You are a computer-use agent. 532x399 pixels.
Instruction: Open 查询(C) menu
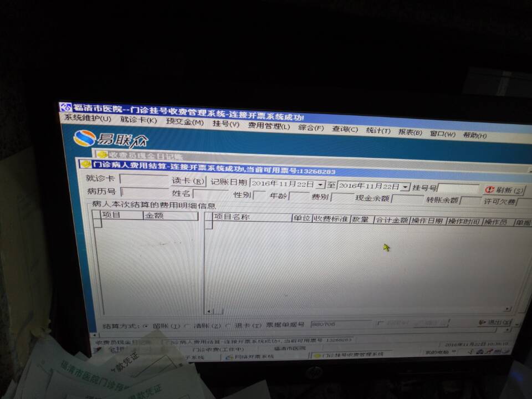[345, 129]
